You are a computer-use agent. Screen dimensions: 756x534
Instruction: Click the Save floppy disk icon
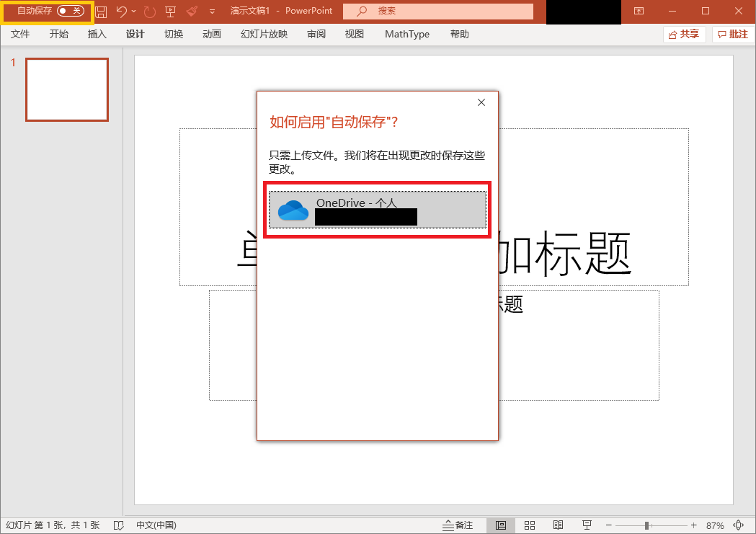click(x=101, y=12)
